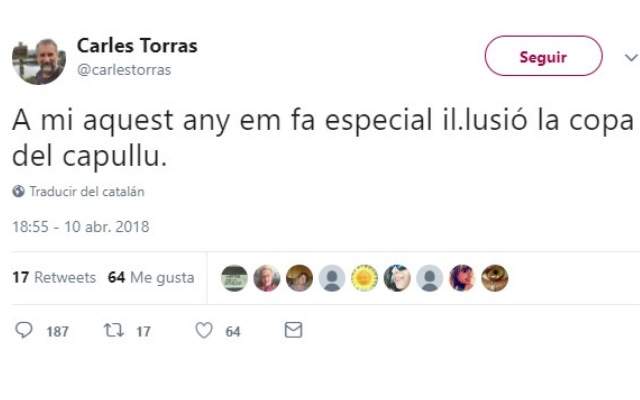Open the purple-haired liker avatar
This screenshot has height=400, width=640.
pyautogui.click(x=462, y=278)
